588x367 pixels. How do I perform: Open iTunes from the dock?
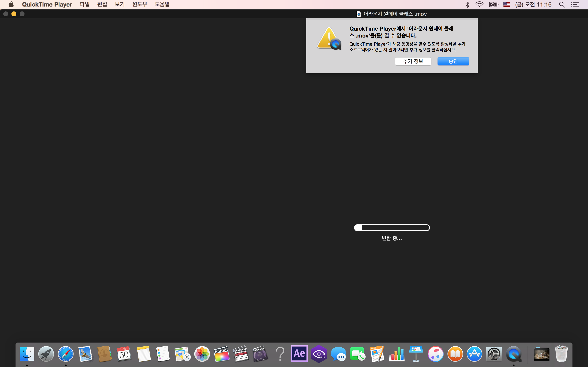coord(435,354)
